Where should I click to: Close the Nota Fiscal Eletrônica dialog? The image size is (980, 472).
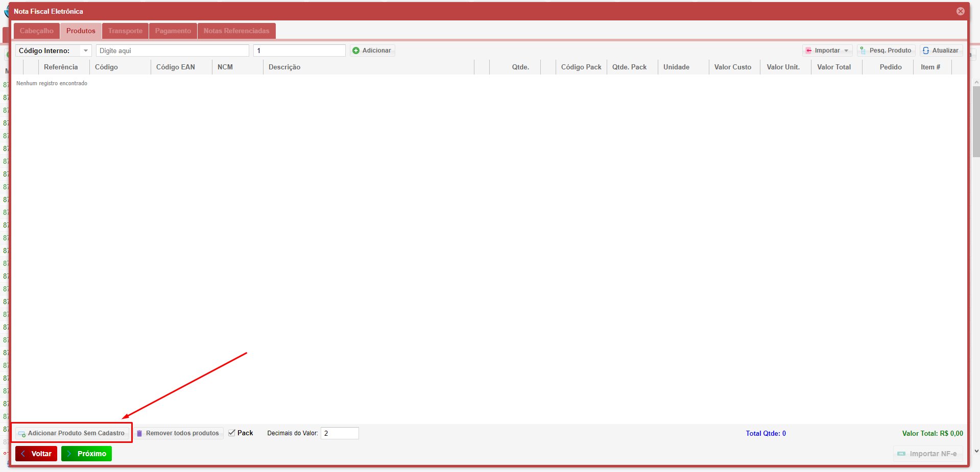pyautogui.click(x=960, y=11)
